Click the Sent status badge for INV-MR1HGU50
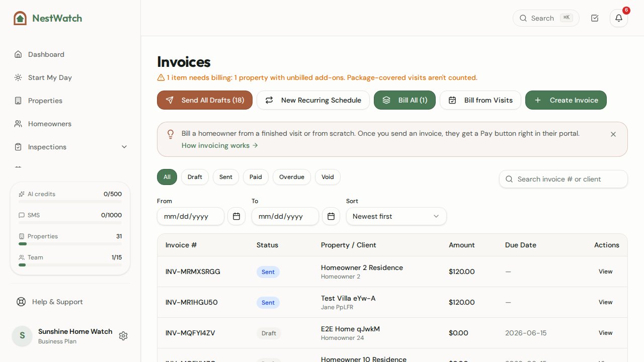 tap(268, 303)
